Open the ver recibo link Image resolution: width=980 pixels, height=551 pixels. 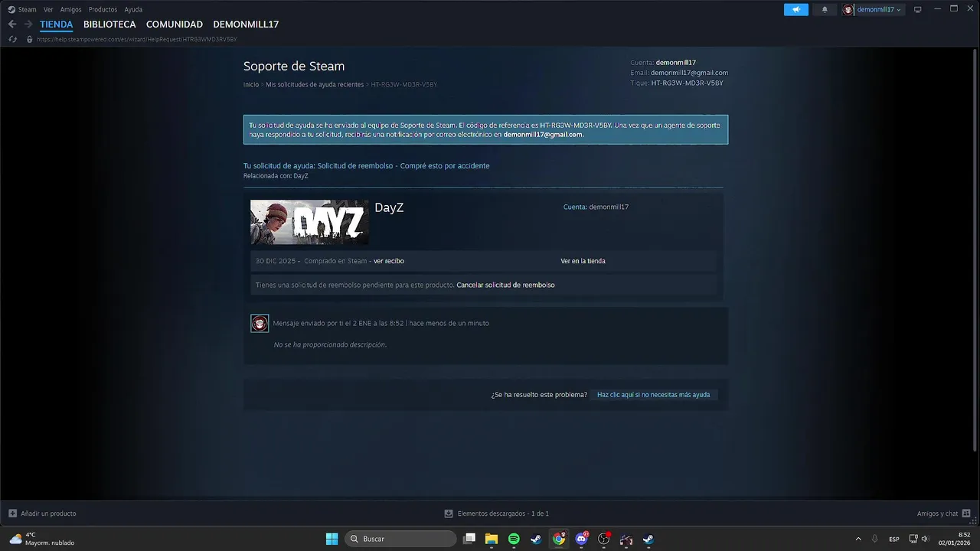(389, 261)
